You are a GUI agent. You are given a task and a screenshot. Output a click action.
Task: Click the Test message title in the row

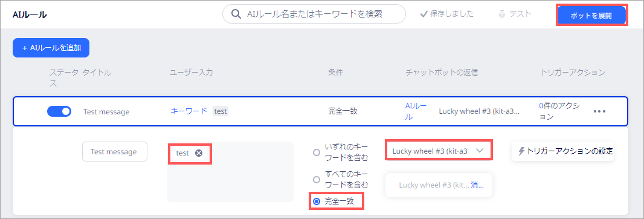tap(106, 111)
